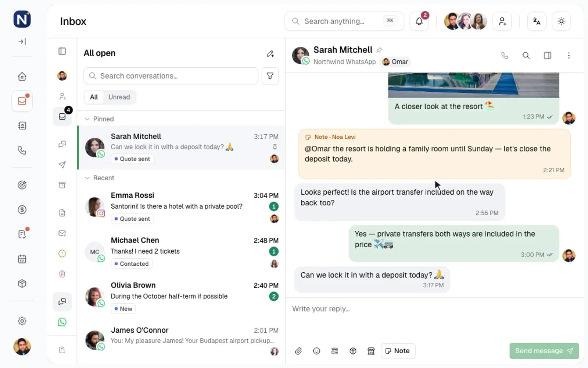Open the resort image thumbnail in chat
588x368 pixels.
(474, 85)
